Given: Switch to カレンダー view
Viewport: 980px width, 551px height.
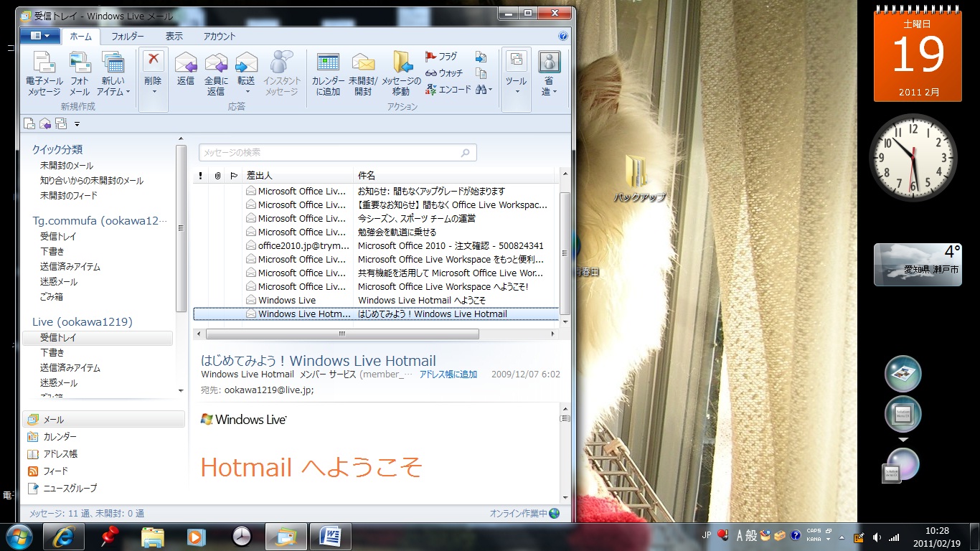Looking at the screenshot, I should click(60, 436).
